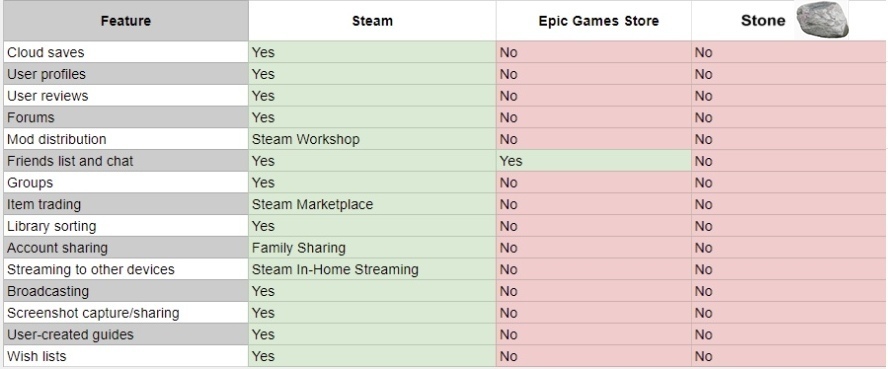The width and height of the screenshot is (888, 369).
Task: Click the stone rock image in header
Action: 822,20
